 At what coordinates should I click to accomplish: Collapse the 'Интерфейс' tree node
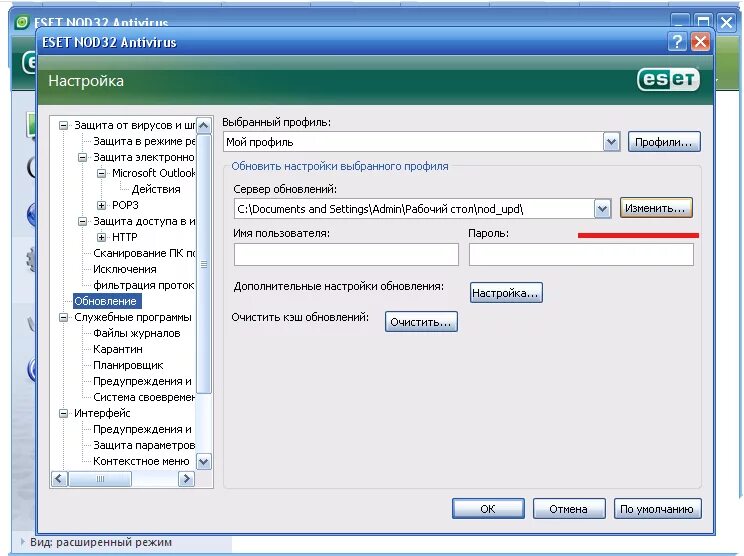coord(63,413)
